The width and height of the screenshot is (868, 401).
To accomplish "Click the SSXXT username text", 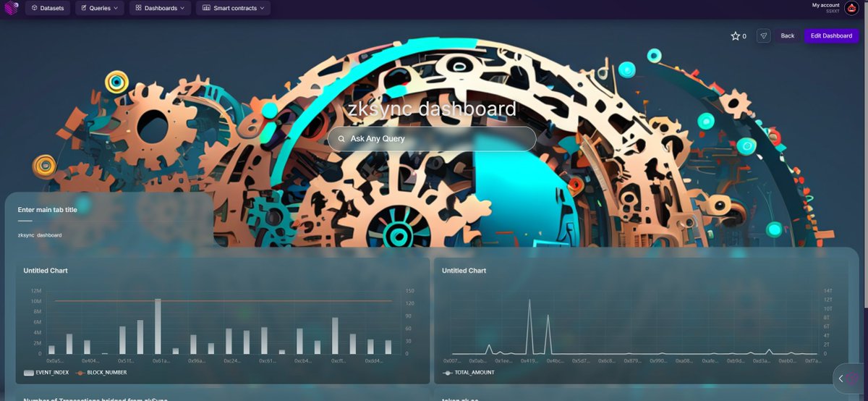I will point(833,12).
